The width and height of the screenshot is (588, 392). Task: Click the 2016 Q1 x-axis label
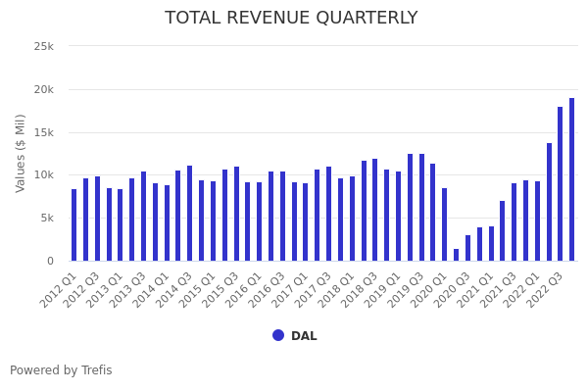[x=243, y=288]
